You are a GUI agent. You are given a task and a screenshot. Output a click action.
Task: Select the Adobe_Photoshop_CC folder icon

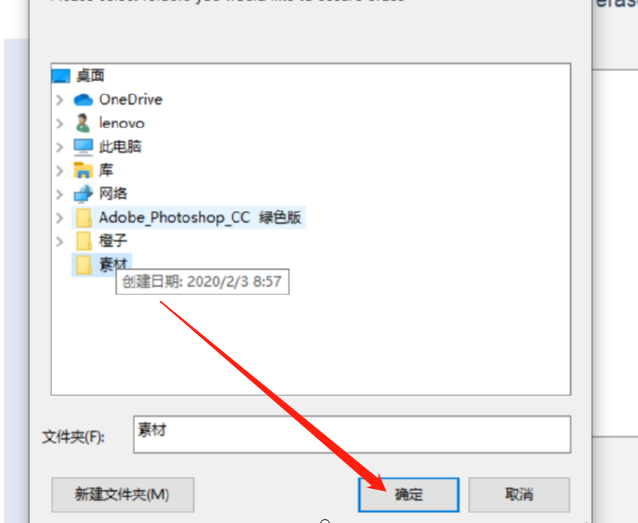84,218
